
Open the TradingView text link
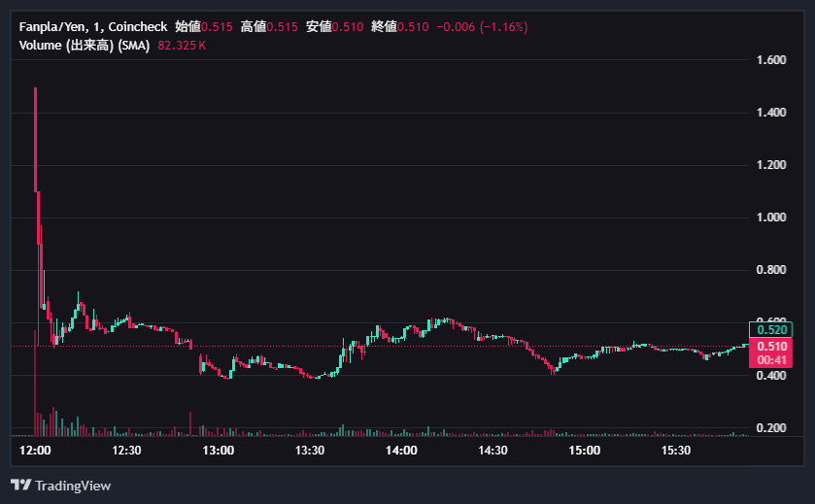click(73, 485)
